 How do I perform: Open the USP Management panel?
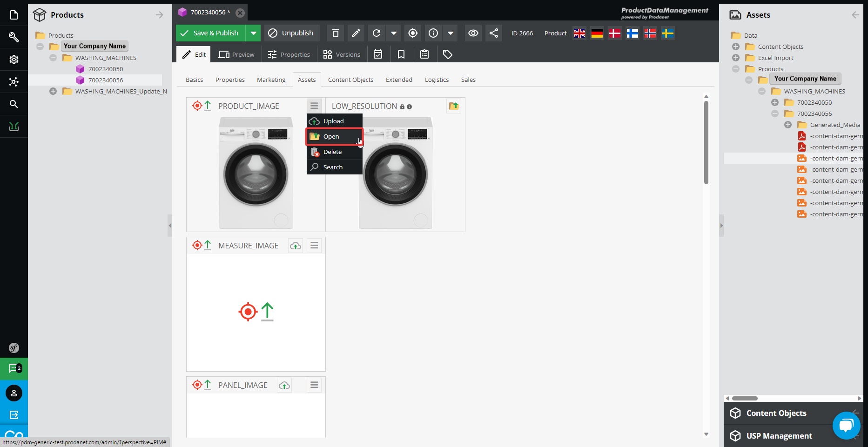(780, 436)
